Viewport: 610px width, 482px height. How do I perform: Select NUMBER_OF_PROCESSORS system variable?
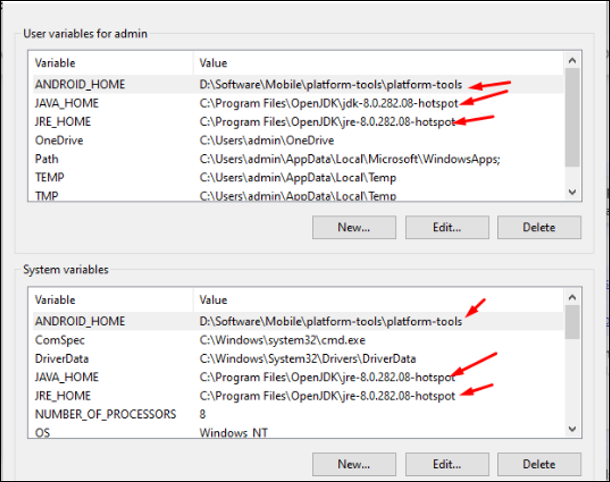coord(298,414)
